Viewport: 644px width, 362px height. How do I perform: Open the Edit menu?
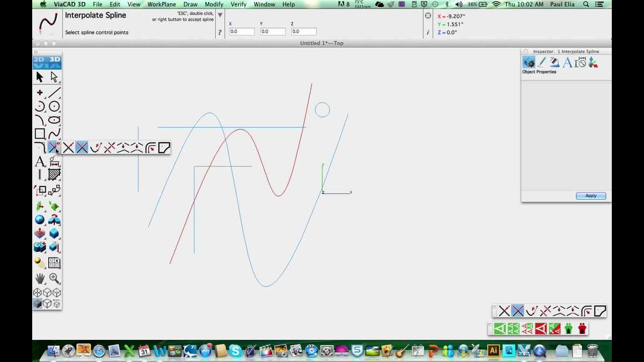[115, 4]
